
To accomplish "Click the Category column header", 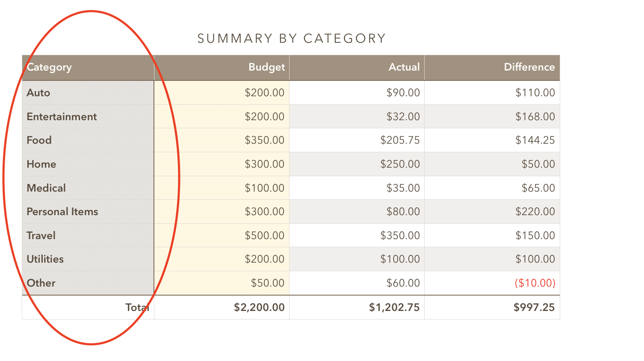I will 49,68.
